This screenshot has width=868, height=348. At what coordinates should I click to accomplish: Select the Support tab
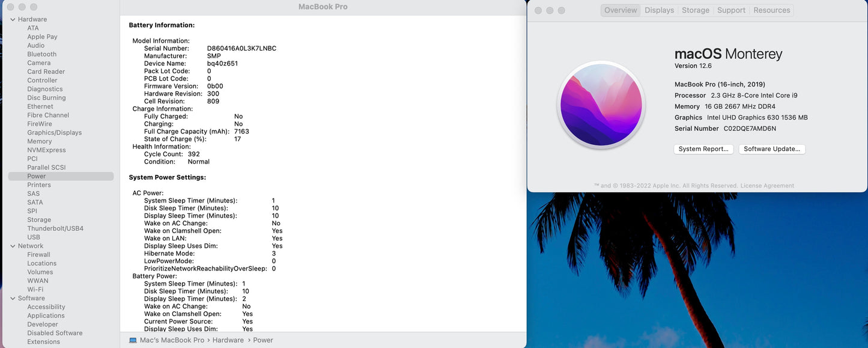[x=731, y=10]
